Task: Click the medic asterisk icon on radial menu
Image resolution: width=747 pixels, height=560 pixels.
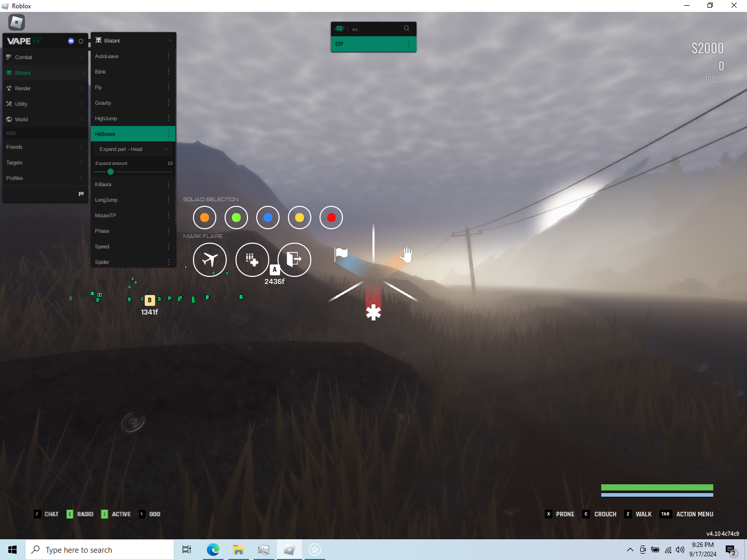Action: (x=374, y=312)
